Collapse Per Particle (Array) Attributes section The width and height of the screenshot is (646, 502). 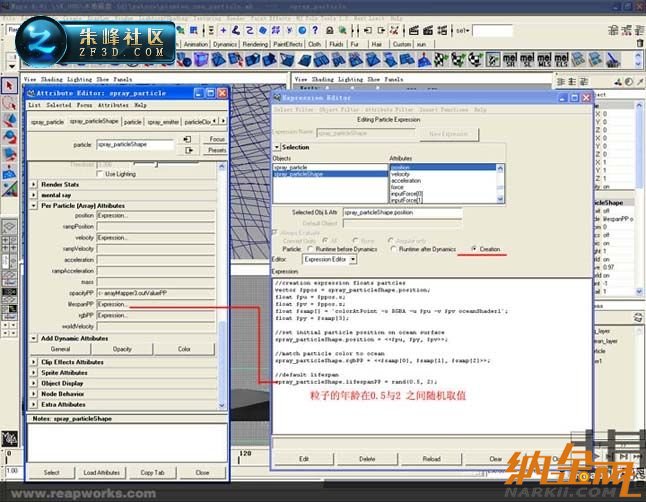click(34, 205)
